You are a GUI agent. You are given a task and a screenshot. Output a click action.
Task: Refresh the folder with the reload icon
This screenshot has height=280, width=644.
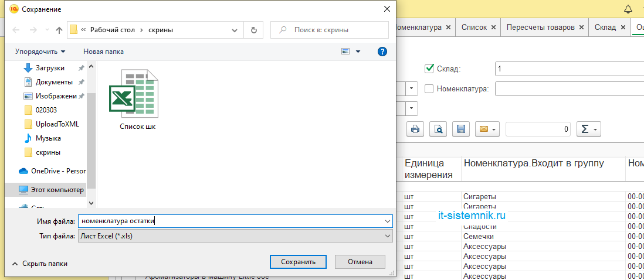253,30
